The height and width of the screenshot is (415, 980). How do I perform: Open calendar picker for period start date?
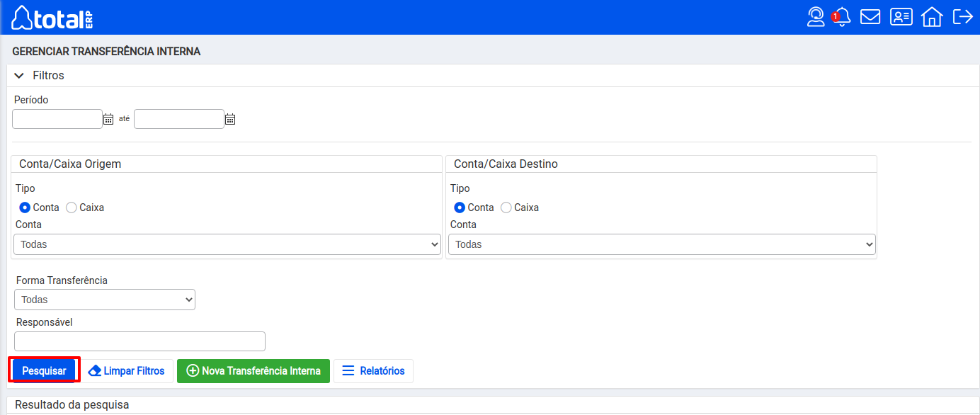click(108, 120)
